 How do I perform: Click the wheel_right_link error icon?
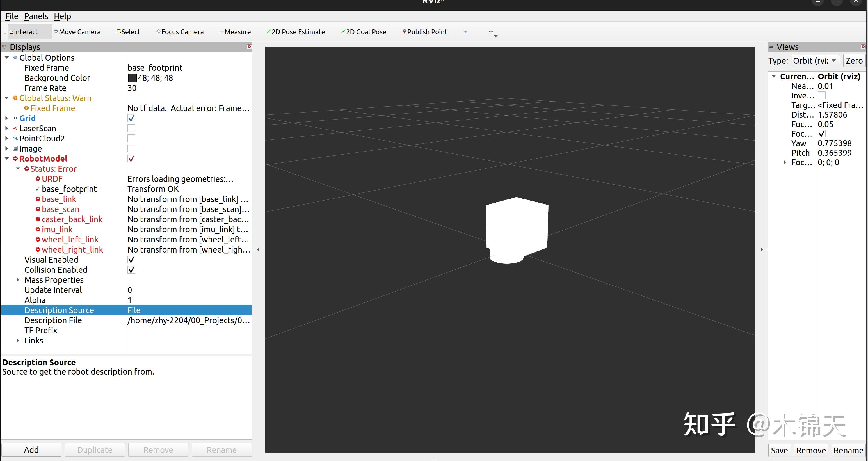point(38,249)
